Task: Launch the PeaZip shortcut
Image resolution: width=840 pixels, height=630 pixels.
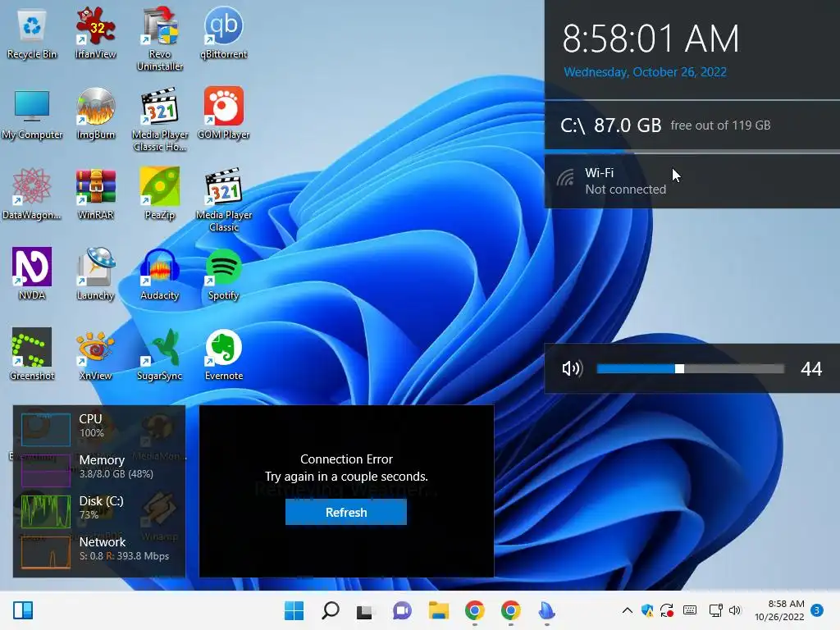Action: (160, 194)
